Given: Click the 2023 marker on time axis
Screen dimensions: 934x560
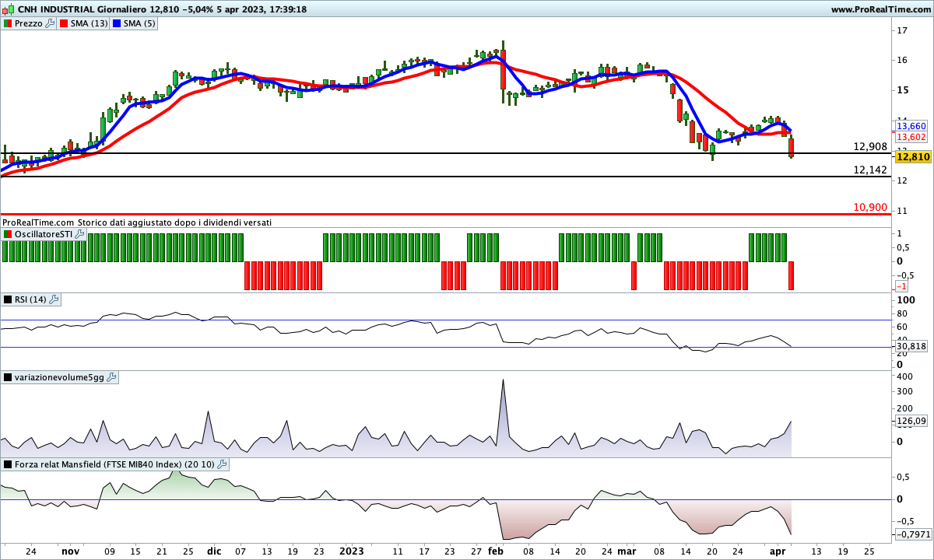Looking at the screenshot, I should pyautogui.click(x=352, y=551).
